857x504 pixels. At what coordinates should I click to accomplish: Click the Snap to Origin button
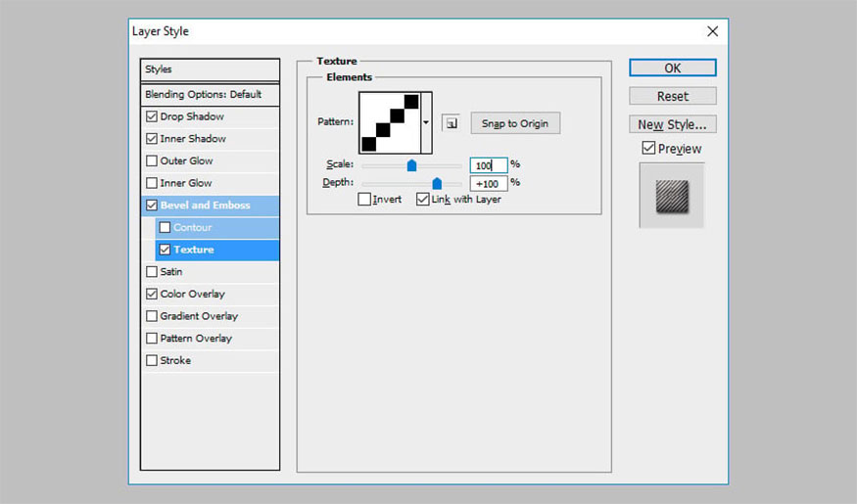point(515,123)
